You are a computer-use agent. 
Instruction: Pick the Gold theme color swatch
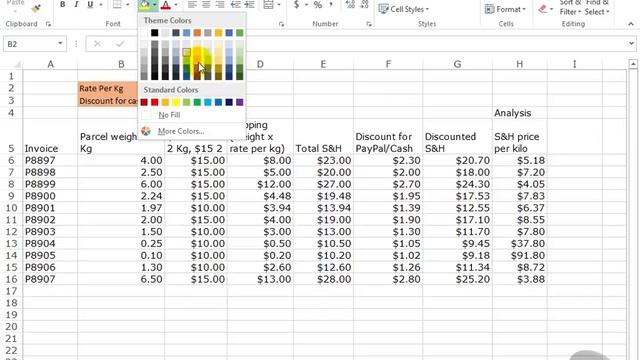[218, 33]
